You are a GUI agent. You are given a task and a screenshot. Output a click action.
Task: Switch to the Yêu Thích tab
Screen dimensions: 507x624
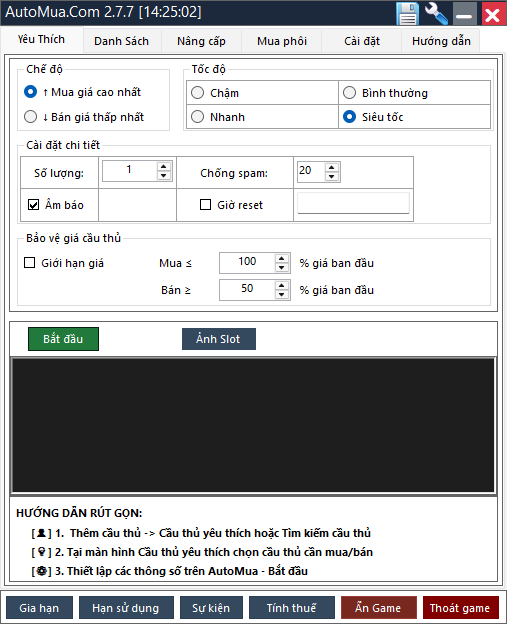tap(41, 39)
